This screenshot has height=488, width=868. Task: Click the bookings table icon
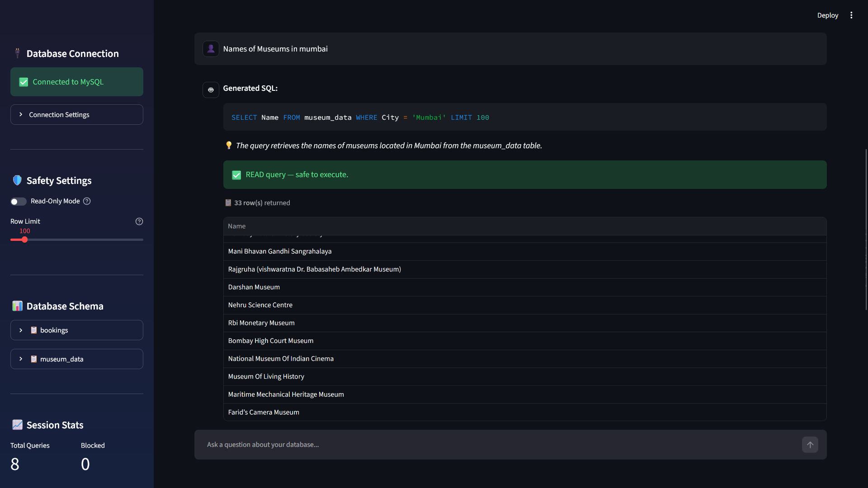[x=33, y=330]
